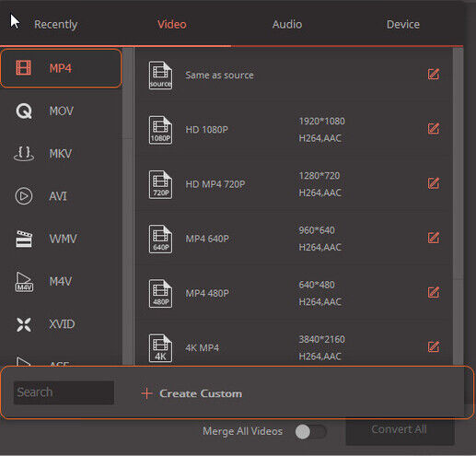Select the XVID format label

[62, 324]
